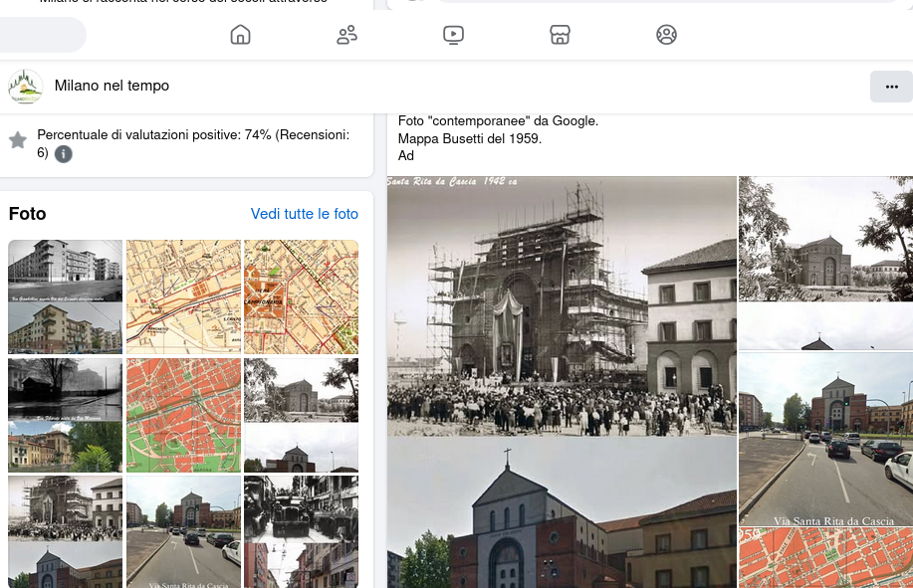Open the Via Santa Rita da Cascia street photo
The height and width of the screenshot is (588, 913).
coord(825,440)
